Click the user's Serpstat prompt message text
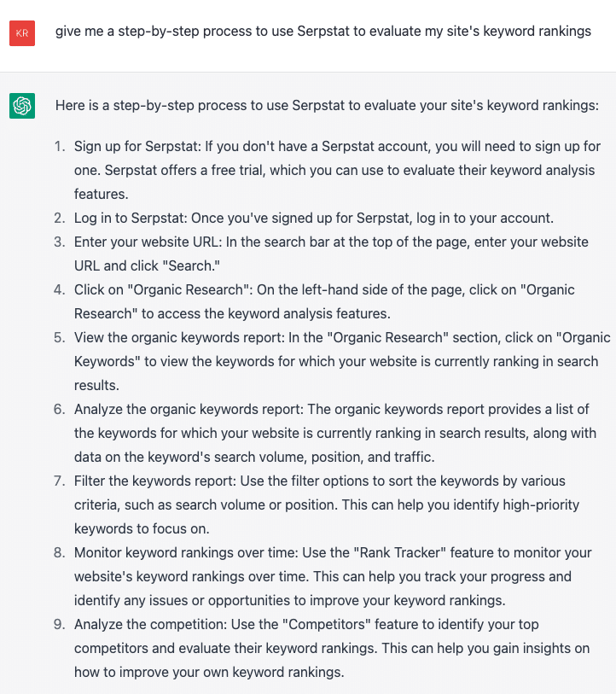This screenshot has height=694, width=616. click(x=323, y=32)
